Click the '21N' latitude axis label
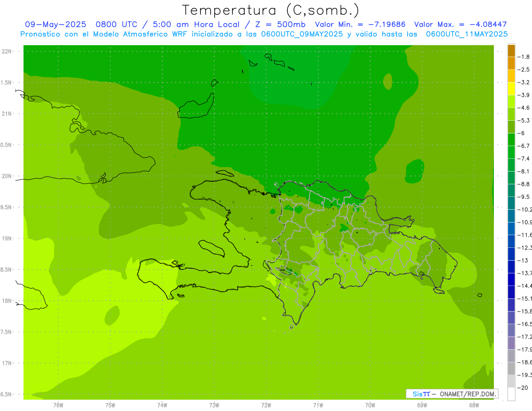Viewport: 532px width, 411px height. tap(7, 114)
